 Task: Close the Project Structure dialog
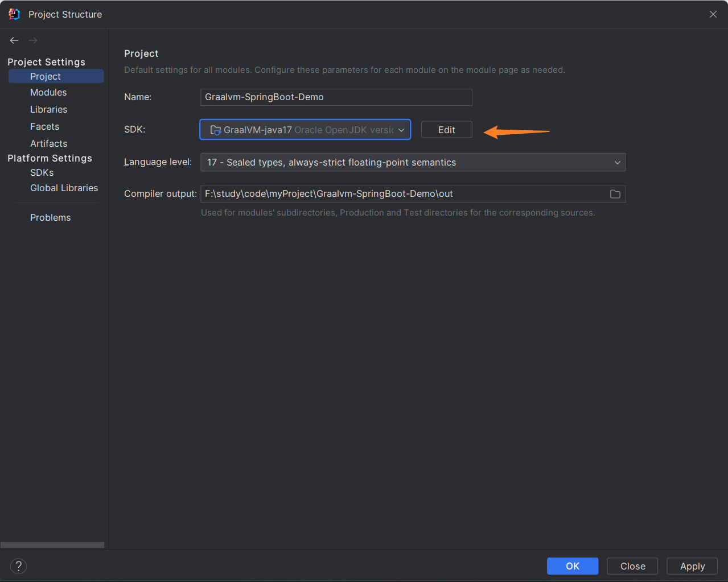pyautogui.click(x=713, y=14)
